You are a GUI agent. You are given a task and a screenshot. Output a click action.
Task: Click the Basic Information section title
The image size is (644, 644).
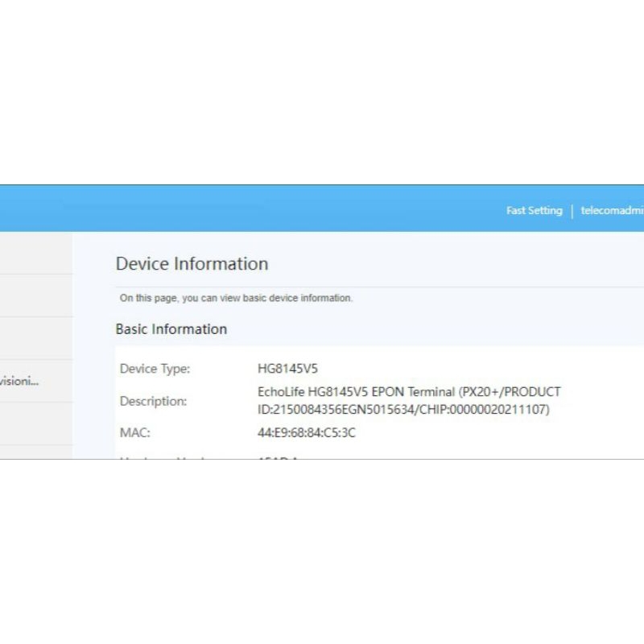(x=171, y=329)
